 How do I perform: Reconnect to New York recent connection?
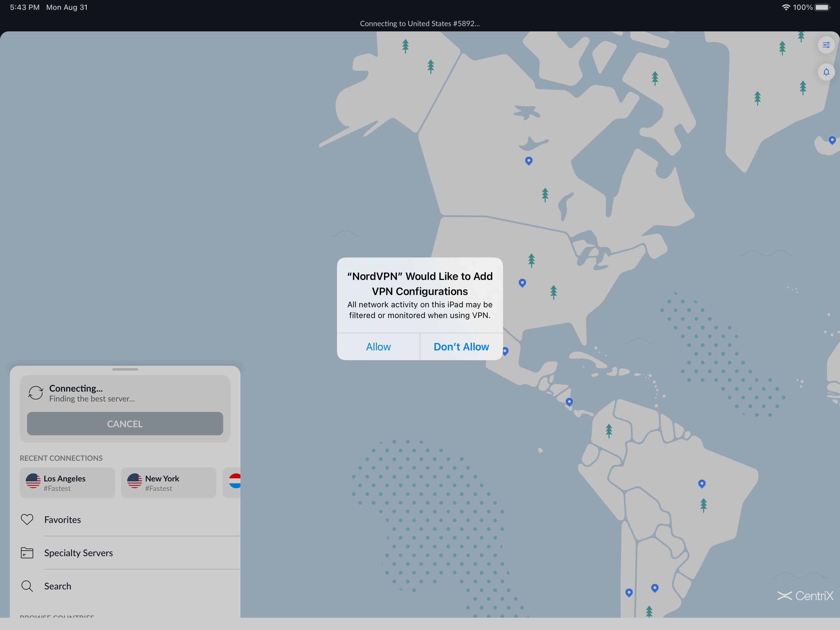point(168,483)
